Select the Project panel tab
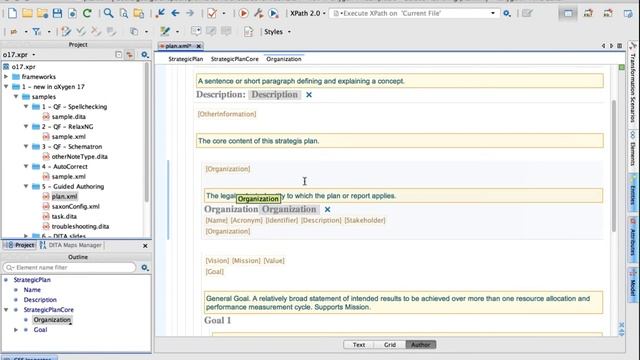The width and height of the screenshot is (640, 360). (x=20, y=245)
